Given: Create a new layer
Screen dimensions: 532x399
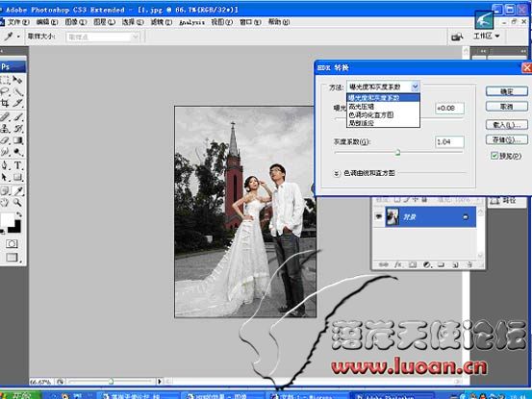Looking at the screenshot, I should coord(455,264).
